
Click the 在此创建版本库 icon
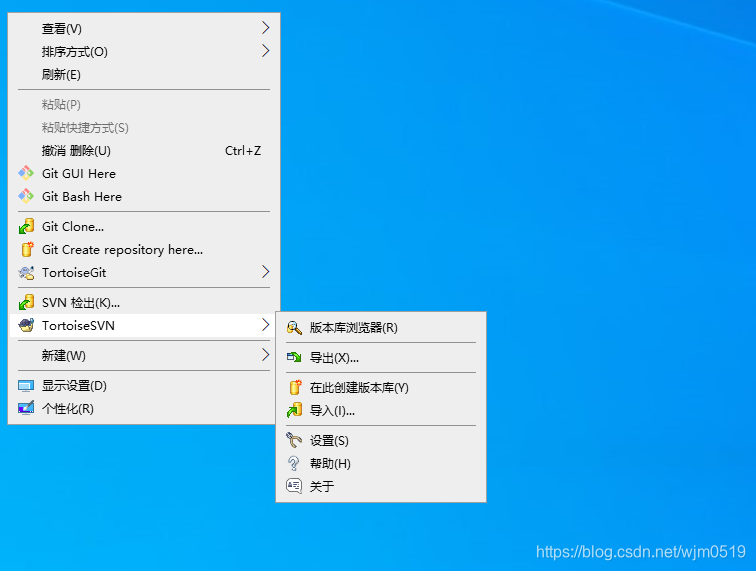pyautogui.click(x=295, y=387)
